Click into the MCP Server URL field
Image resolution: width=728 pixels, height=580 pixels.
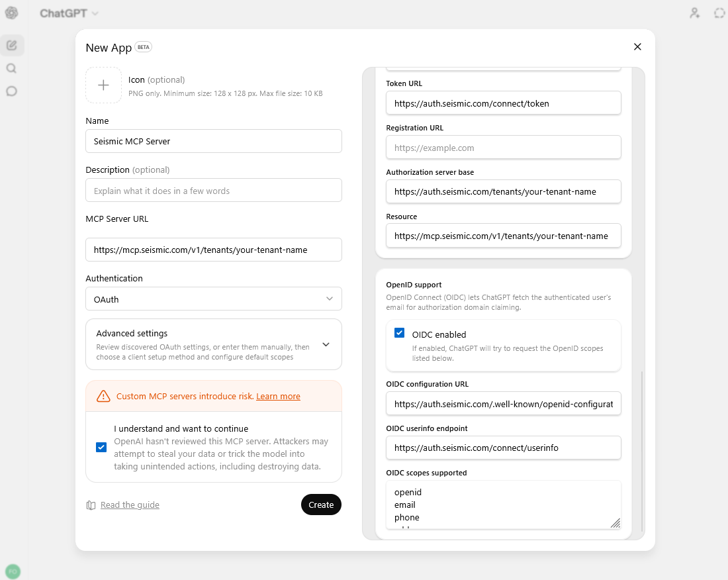(214, 250)
